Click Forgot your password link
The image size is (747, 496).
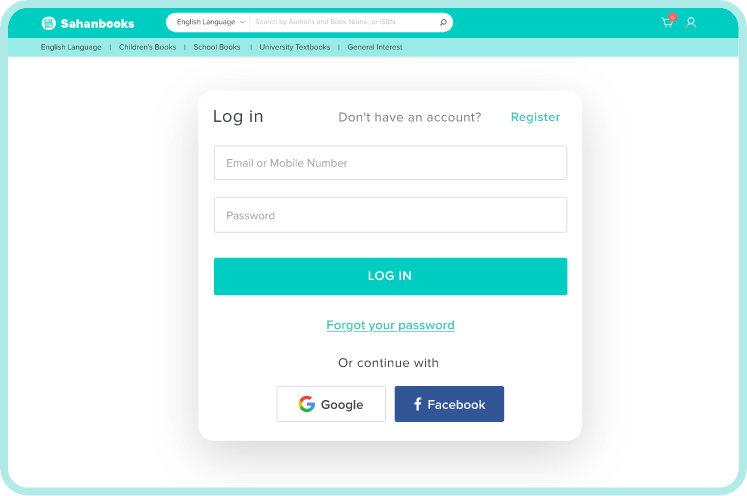point(390,325)
